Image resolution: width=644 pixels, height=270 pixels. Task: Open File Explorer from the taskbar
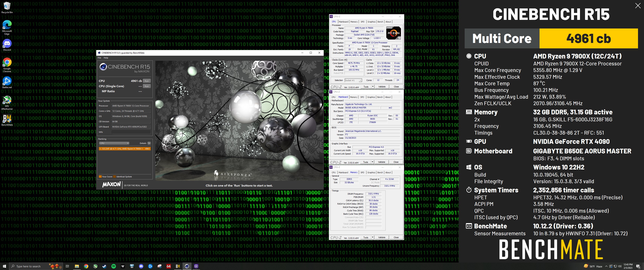pos(77,266)
